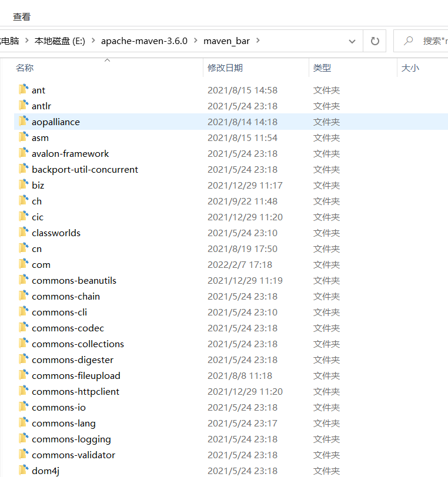The height and width of the screenshot is (477, 448).
Task: Click date 2021/8/8 11:18 of commons-fileupload
Action: click(240, 376)
